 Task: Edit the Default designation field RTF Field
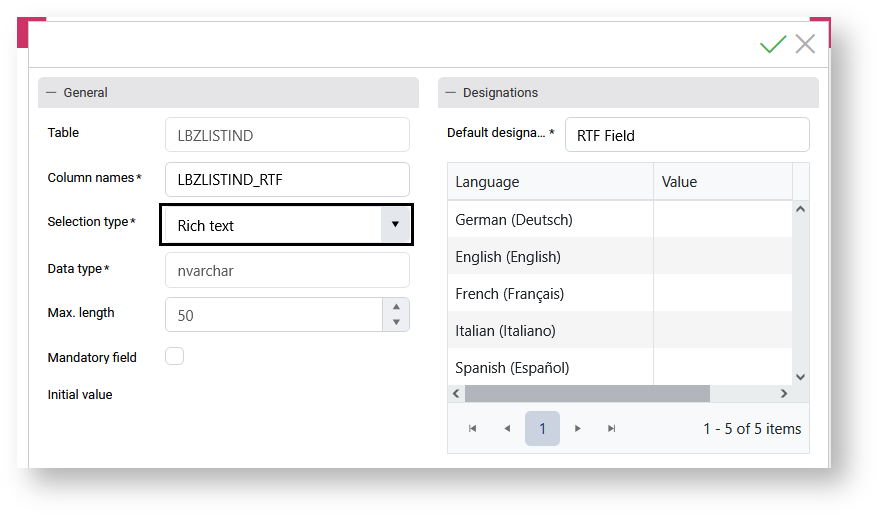(687, 135)
